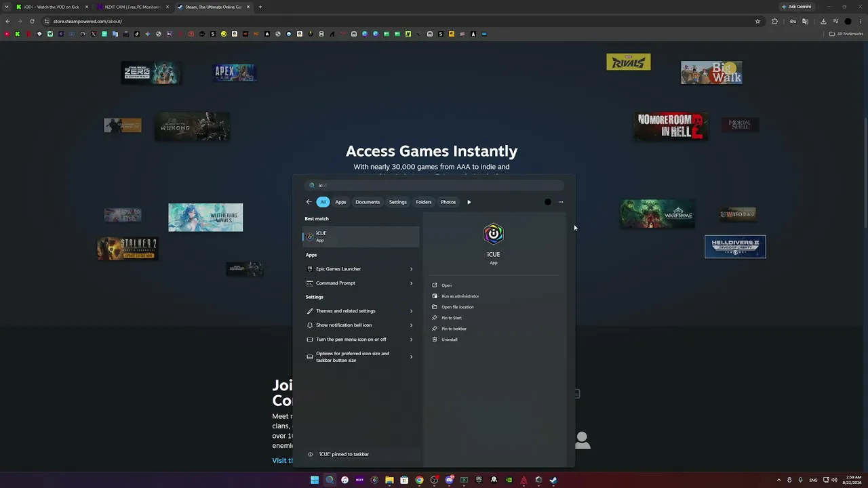
Task: Open the Xbox app from the taskbar
Action: point(464,480)
